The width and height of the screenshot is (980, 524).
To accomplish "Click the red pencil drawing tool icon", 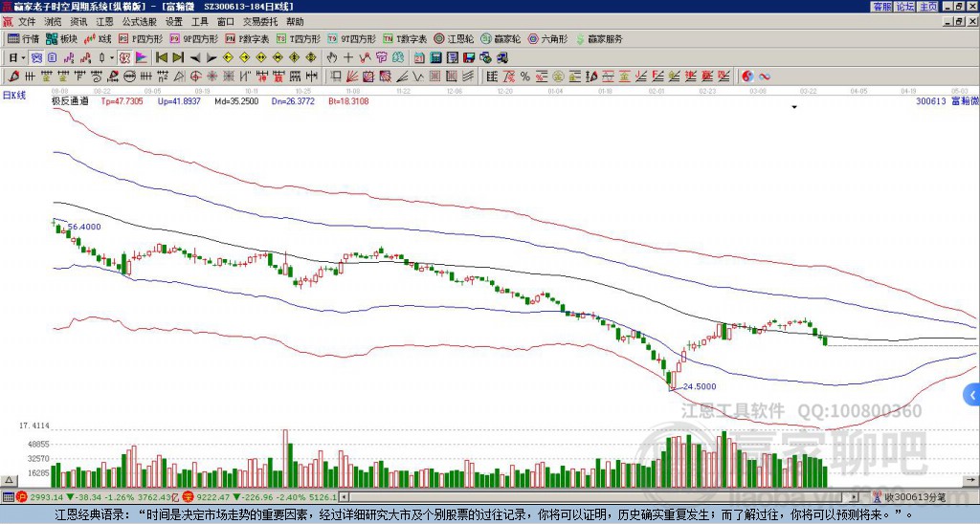I will pyautogui.click(x=13, y=76).
